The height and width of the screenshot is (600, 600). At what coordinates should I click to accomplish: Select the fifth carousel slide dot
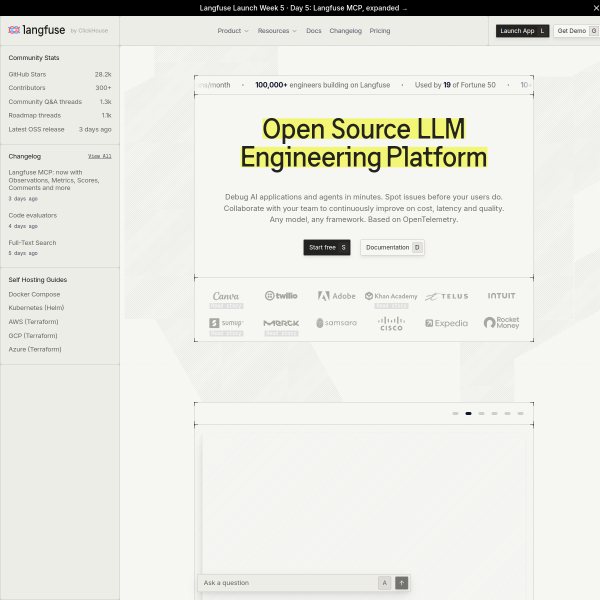[x=507, y=413]
